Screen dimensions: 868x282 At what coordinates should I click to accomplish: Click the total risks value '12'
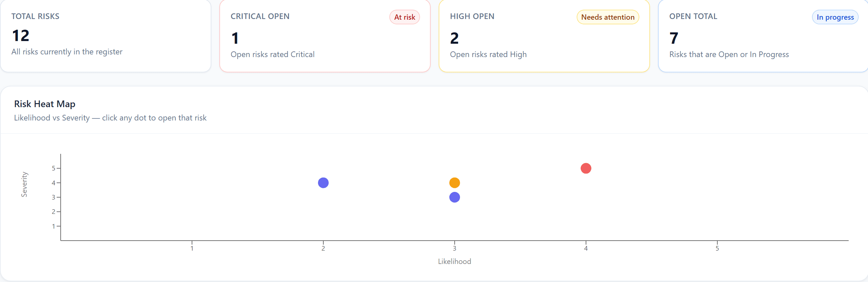21,35
